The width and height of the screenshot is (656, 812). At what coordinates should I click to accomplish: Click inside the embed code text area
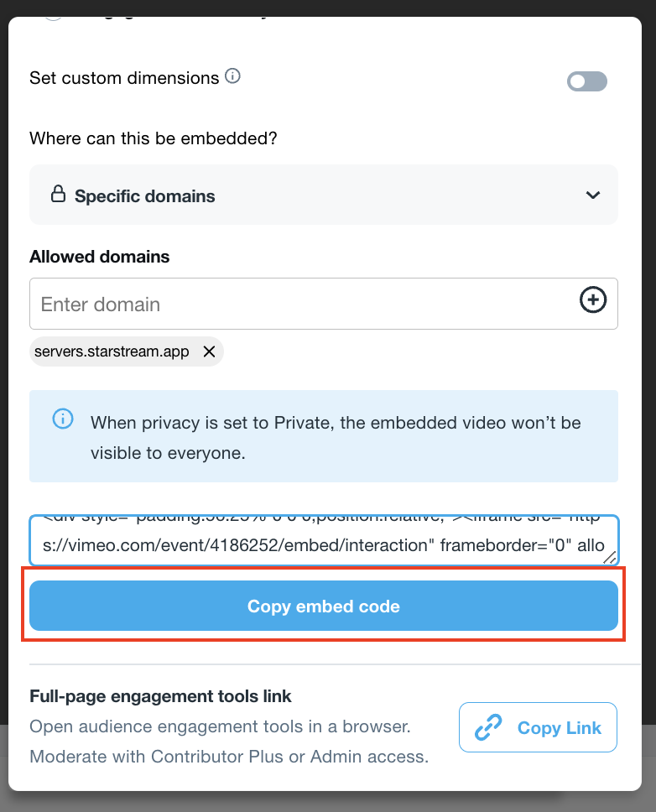pos(323,541)
